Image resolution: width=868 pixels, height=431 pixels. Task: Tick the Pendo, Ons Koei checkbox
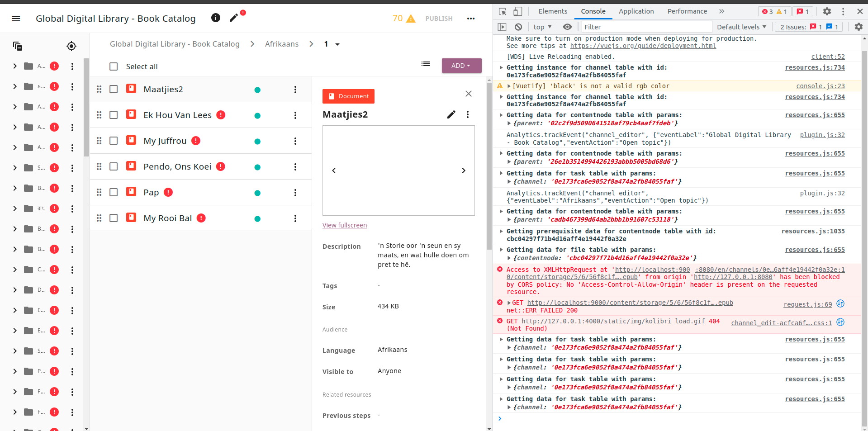point(114,166)
